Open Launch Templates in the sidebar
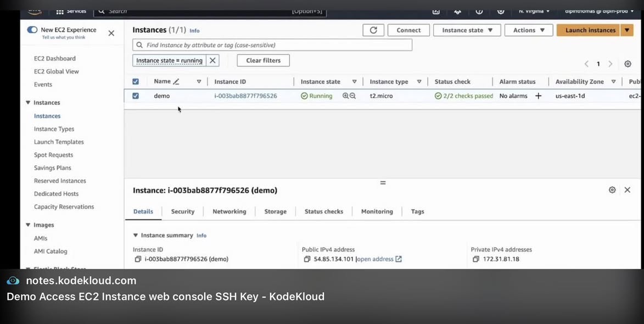 pyautogui.click(x=59, y=142)
